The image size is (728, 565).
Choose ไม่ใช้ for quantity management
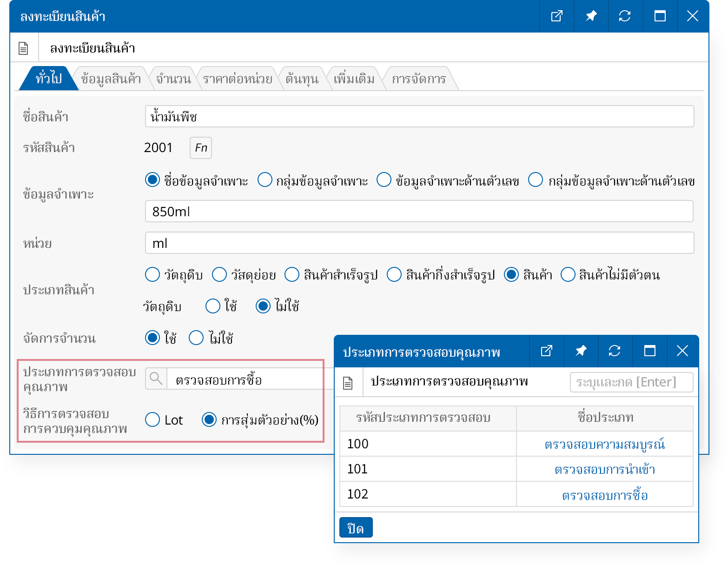(196, 338)
